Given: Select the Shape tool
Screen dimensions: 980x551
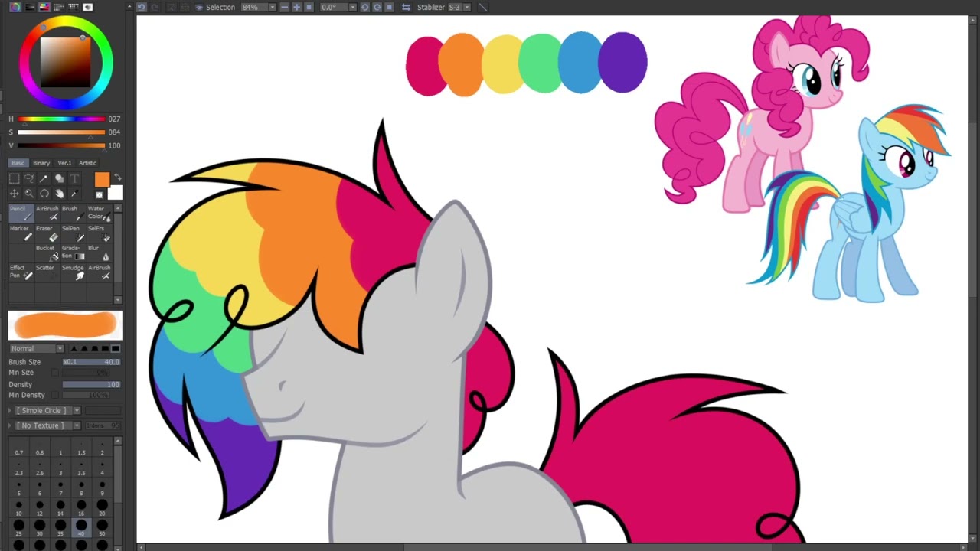Looking at the screenshot, I should tap(59, 178).
